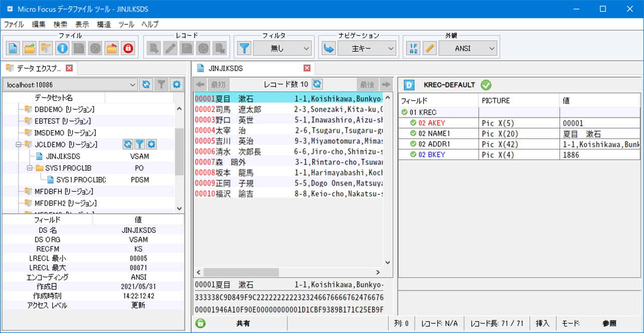The height and width of the screenshot is (333, 644).
Task: Open the ツール menu
Action: point(126,24)
